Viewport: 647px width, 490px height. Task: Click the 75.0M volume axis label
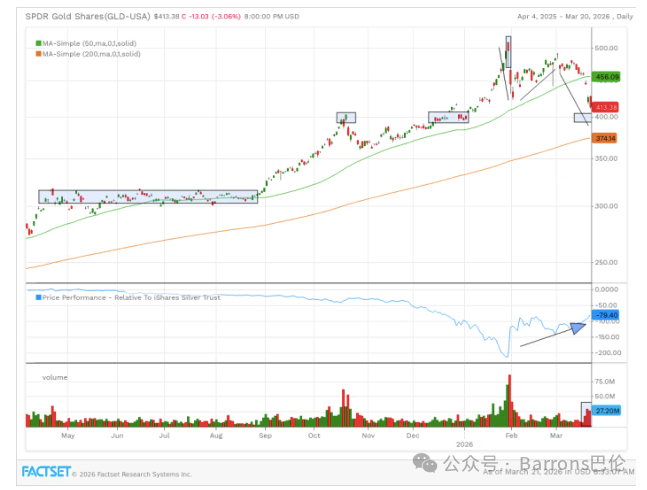coord(604,382)
